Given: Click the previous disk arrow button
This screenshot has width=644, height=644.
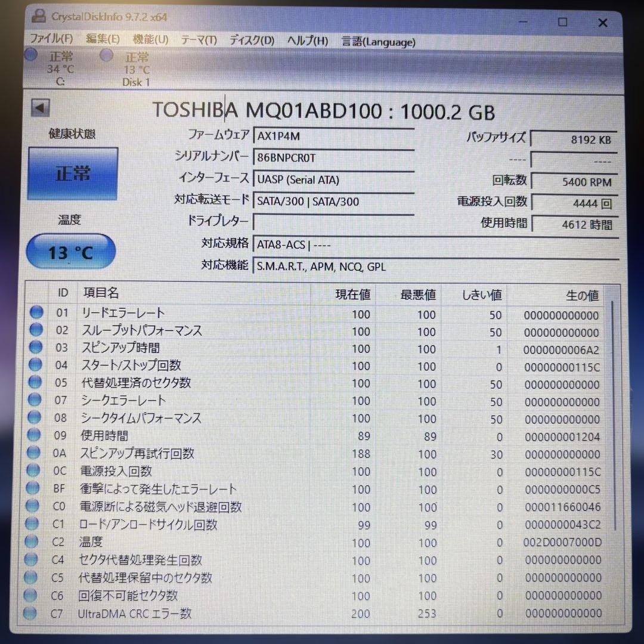Looking at the screenshot, I should pos(41,108).
